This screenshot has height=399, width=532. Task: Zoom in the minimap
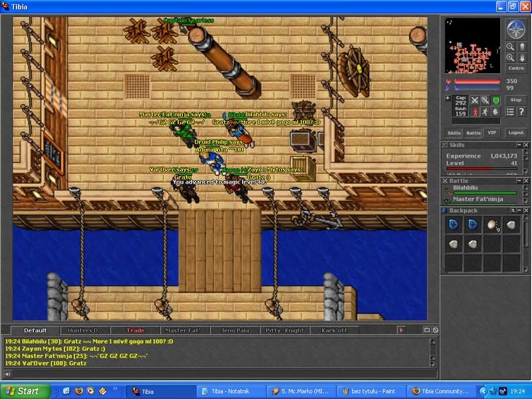tap(510, 58)
